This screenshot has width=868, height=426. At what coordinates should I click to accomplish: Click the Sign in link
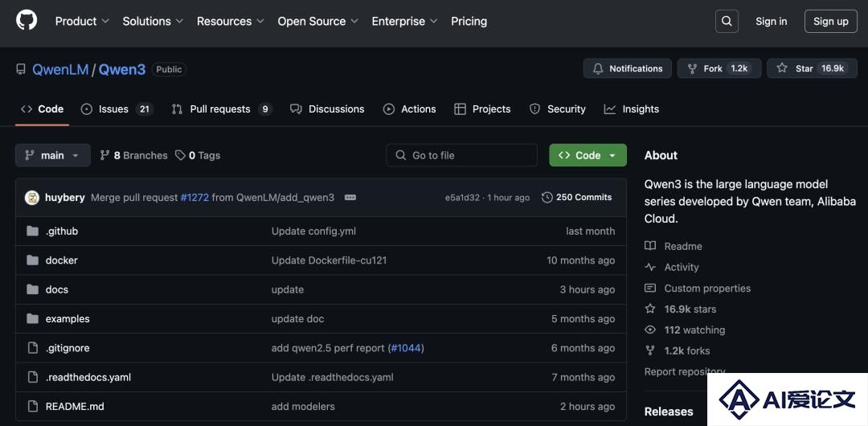point(771,21)
